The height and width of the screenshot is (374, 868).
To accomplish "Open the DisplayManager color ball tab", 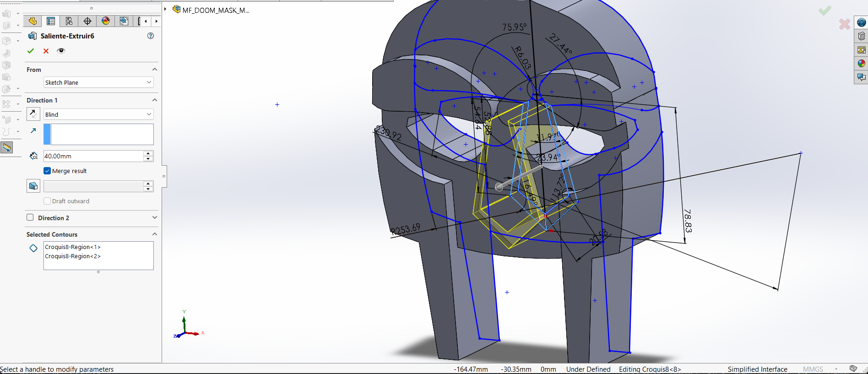I will (x=106, y=21).
